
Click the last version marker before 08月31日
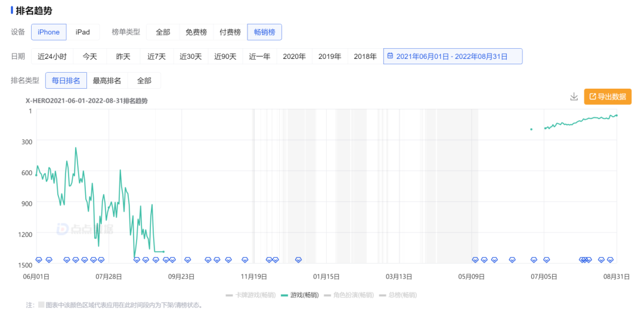611,260
